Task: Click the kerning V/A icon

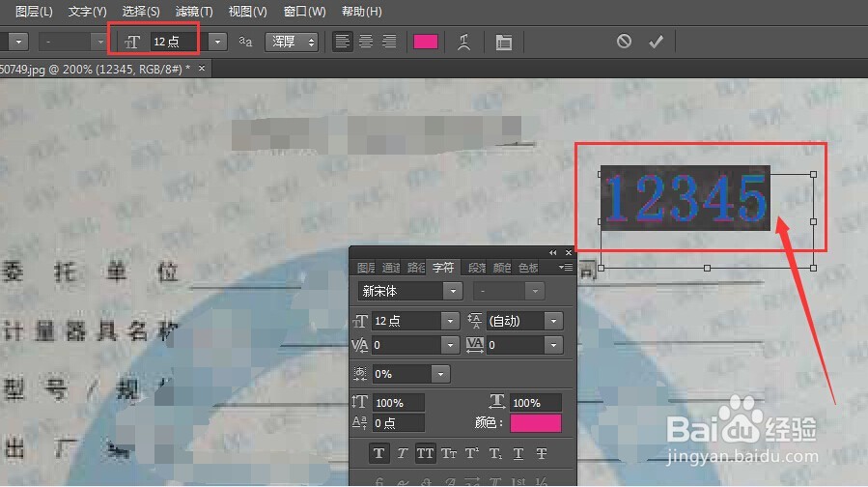Action: 360,345
